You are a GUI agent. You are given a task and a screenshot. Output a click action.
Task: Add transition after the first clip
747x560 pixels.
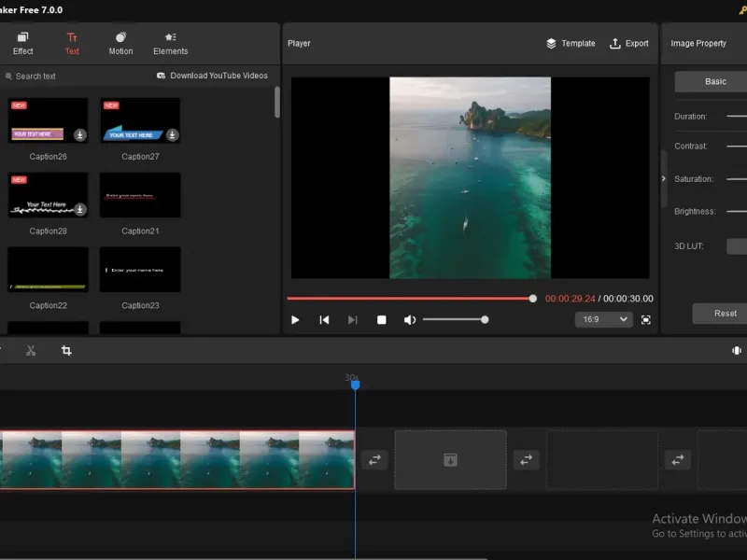[x=374, y=459]
